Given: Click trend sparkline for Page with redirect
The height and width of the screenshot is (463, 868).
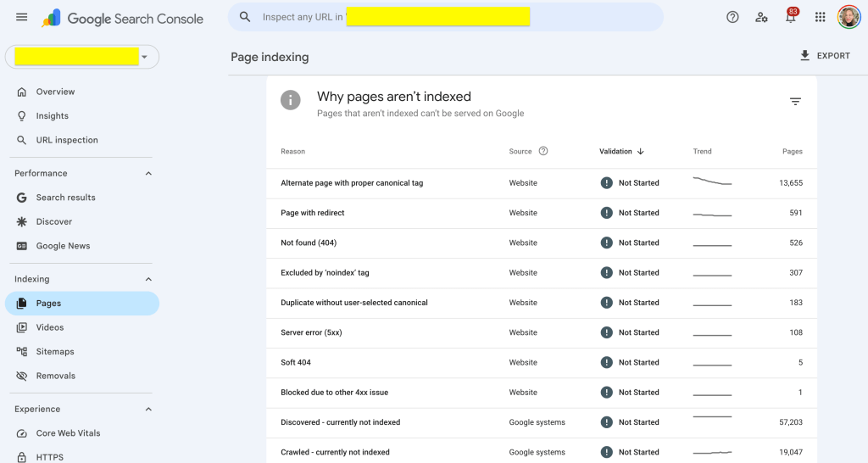Looking at the screenshot, I should point(712,215).
